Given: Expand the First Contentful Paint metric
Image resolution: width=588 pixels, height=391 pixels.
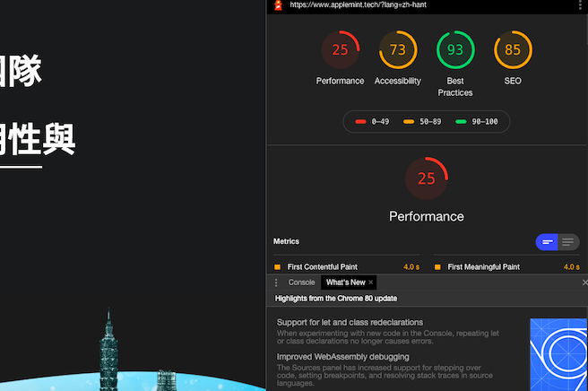Looking at the screenshot, I should click(x=322, y=267).
